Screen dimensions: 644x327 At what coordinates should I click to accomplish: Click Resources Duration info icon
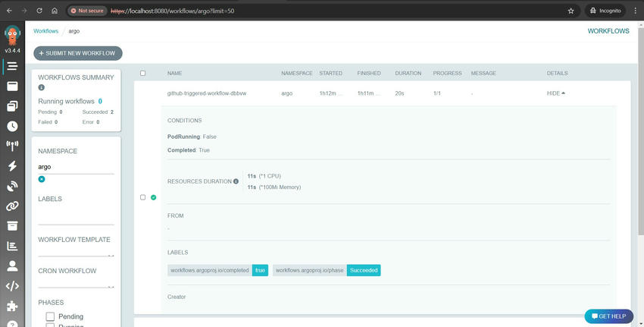pos(236,181)
